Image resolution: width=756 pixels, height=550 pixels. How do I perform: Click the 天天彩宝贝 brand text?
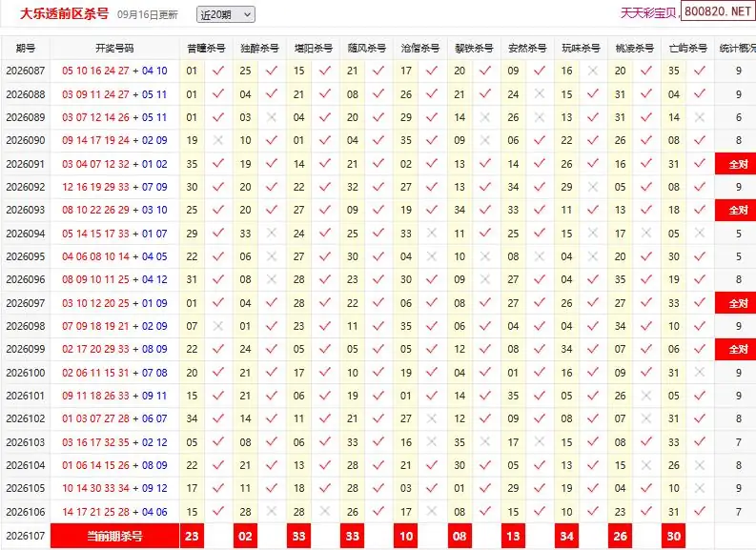(x=648, y=13)
